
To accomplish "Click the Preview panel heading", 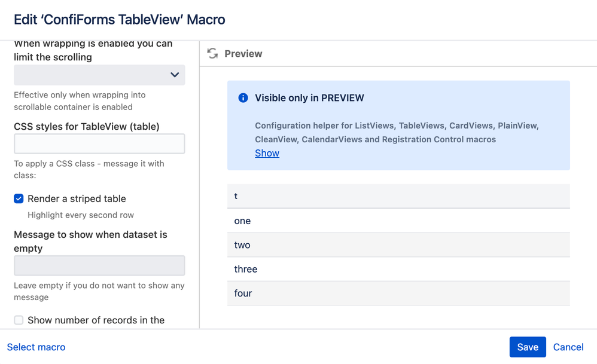I will (x=243, y=54).
